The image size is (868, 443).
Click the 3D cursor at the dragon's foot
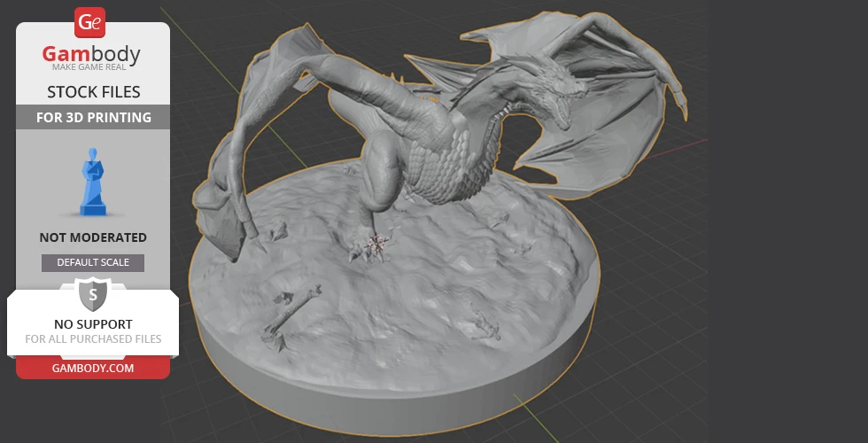378,242
